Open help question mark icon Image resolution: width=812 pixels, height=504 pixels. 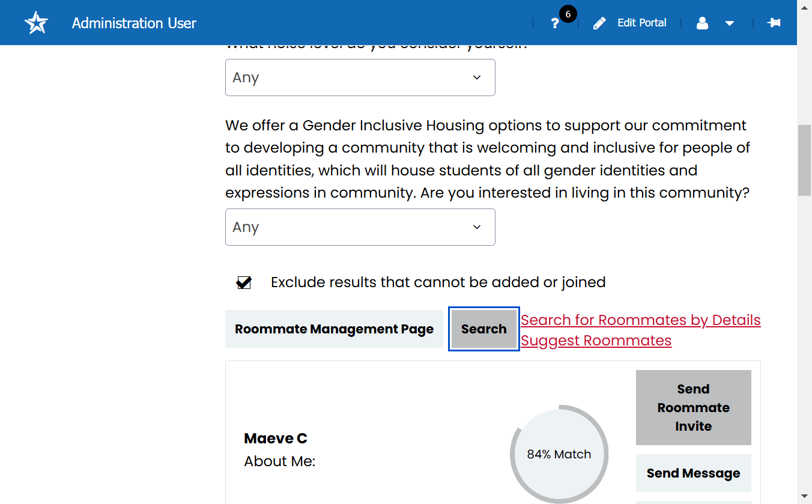(x=555, y=23)
